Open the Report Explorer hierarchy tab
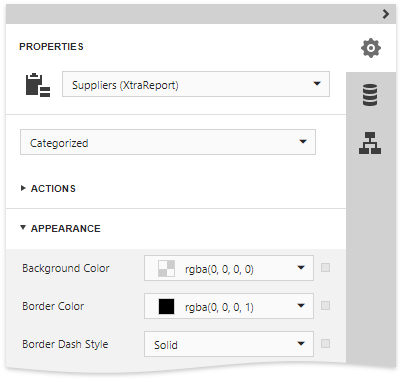The image size is (402, 381). coord(370,143)
